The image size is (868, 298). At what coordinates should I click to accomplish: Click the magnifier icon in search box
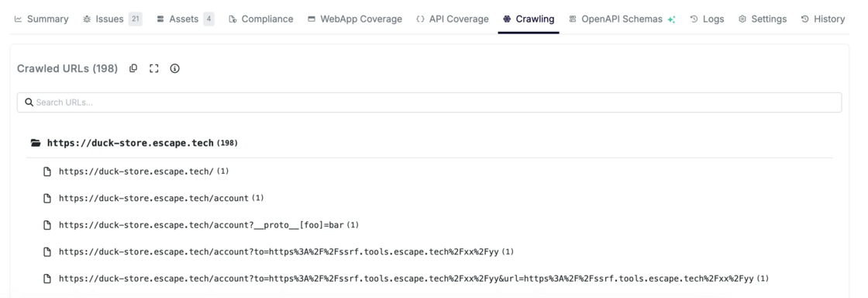(29, 102)
